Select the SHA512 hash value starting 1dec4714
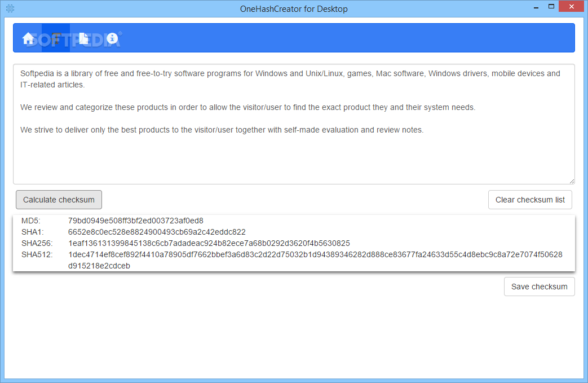The height and width of the screenshot is (383, 588). (x=315, y=260)
